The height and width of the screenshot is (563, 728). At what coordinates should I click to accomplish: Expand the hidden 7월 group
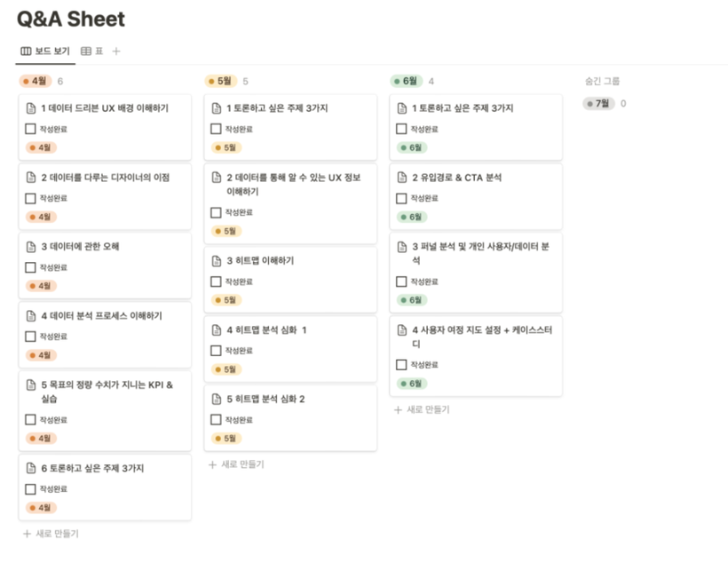pos(599,104)
